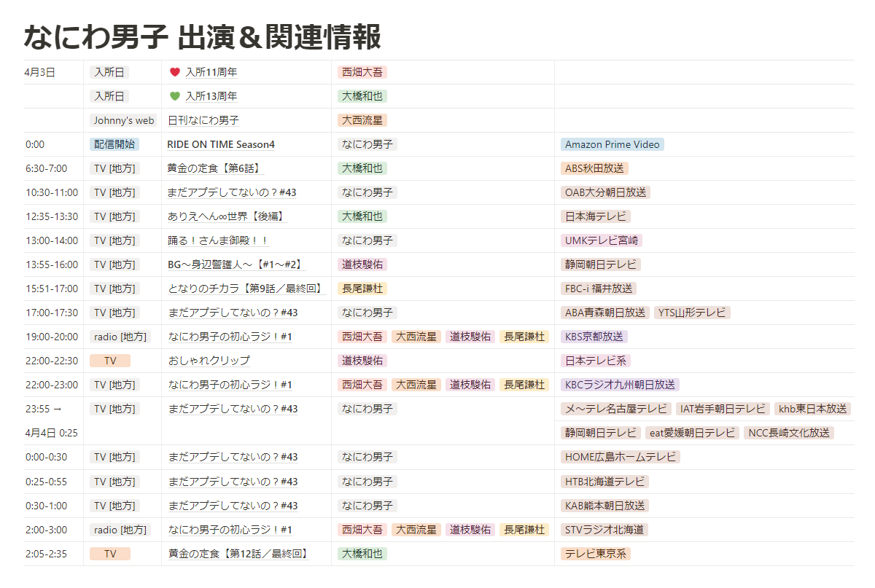Click なにわ男子 tag in RIDE ON TIME row
This screenshot has width=875, height=588.
[x=367, y=144]
